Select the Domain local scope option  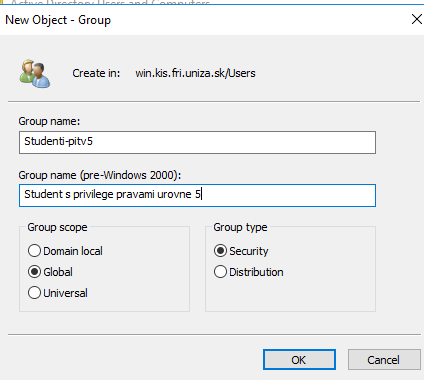[x=65, y=251]
